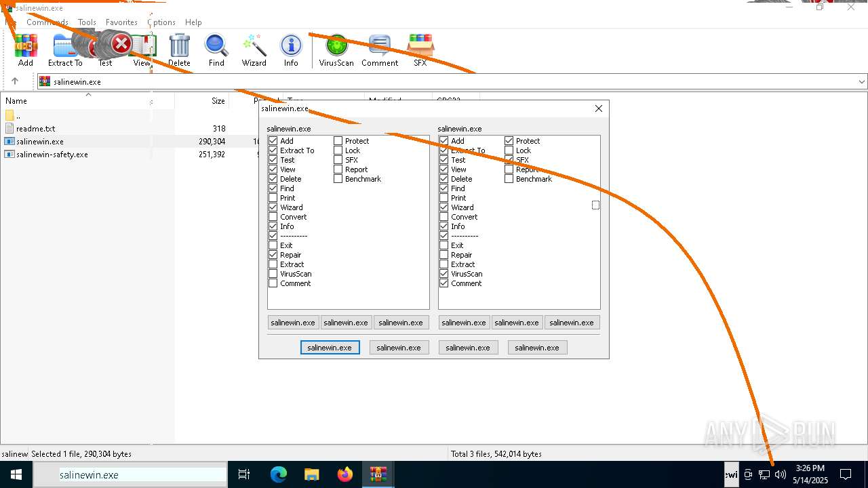Image resolution: width=868 pixels, height=488 pixels.
Task: Uncheck the ticked VirusScan checkbox
Action: click(444, 274)
